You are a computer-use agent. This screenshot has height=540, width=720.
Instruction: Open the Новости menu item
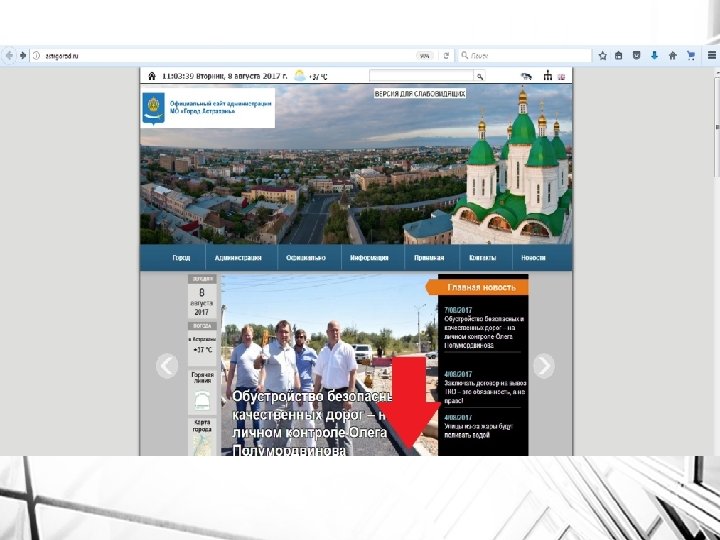tap(533, 258)
